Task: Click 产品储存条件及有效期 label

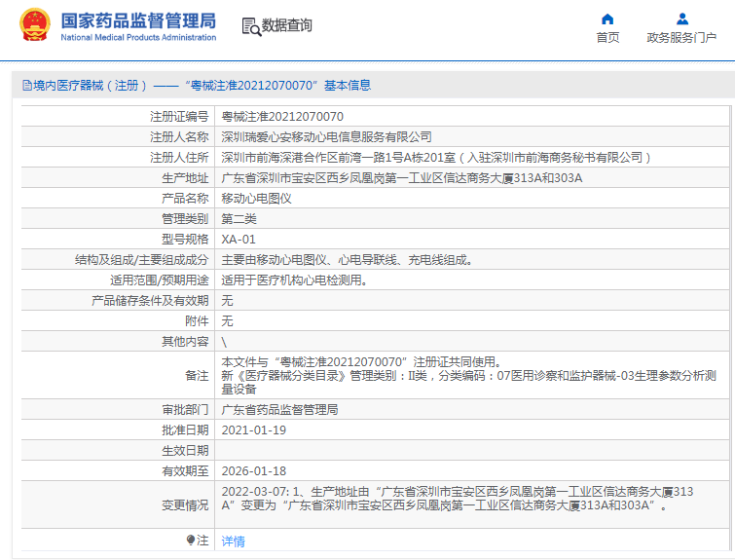Action: [x=150, y=301]
